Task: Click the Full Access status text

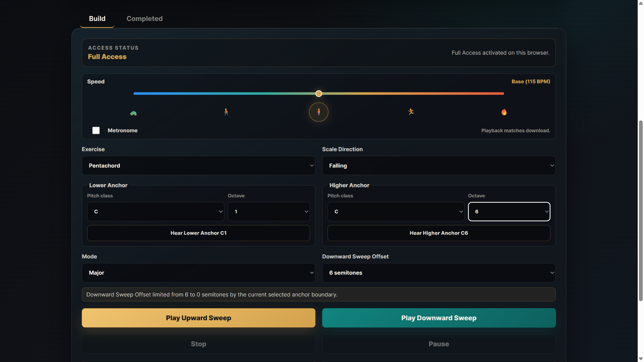Action: pyautogui.click(x=107, y=57)
